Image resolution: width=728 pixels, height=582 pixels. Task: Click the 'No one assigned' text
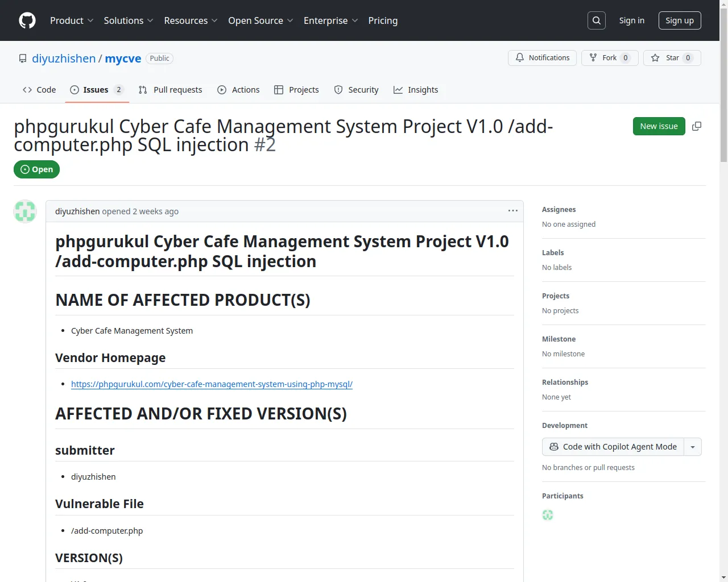tap(569, 225)
